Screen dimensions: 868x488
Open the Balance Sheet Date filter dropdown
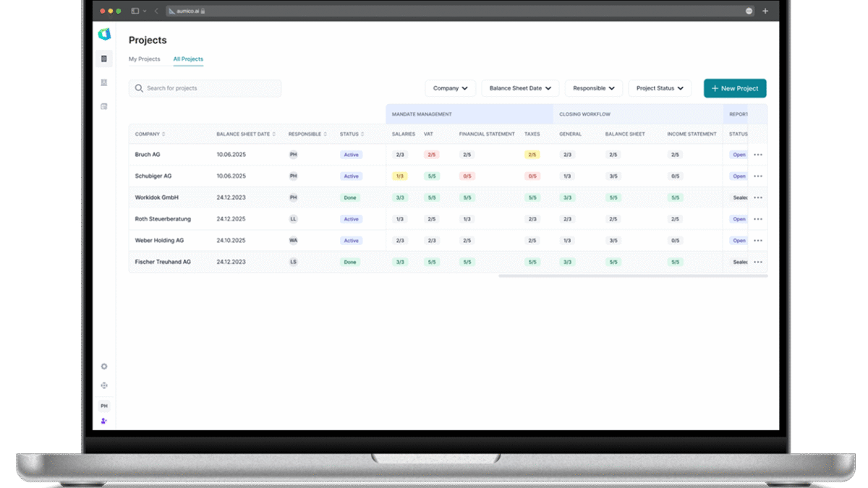520,88
